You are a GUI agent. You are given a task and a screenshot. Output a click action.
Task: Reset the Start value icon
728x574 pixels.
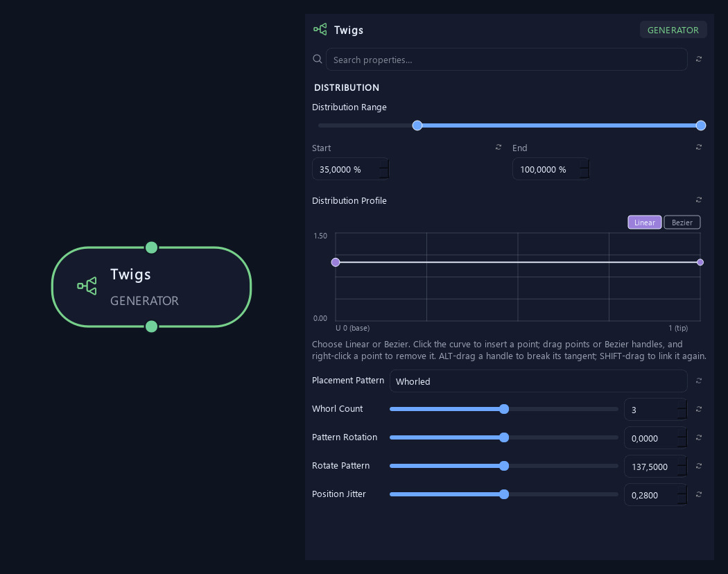pos(499,147)
